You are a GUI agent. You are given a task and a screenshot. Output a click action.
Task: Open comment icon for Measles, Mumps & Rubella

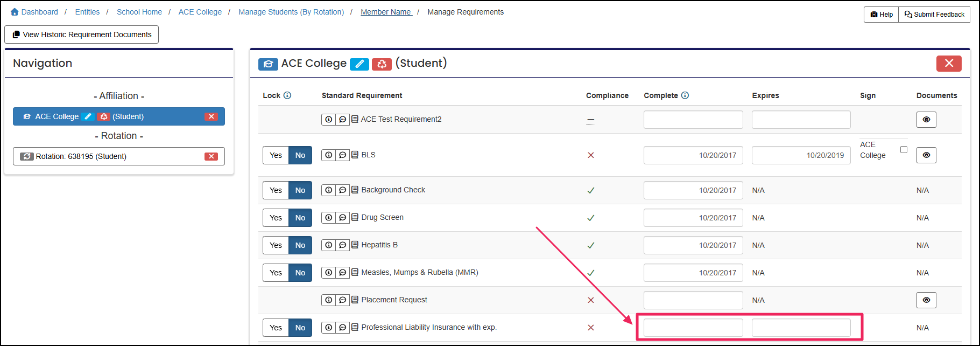tap(342, 273)
